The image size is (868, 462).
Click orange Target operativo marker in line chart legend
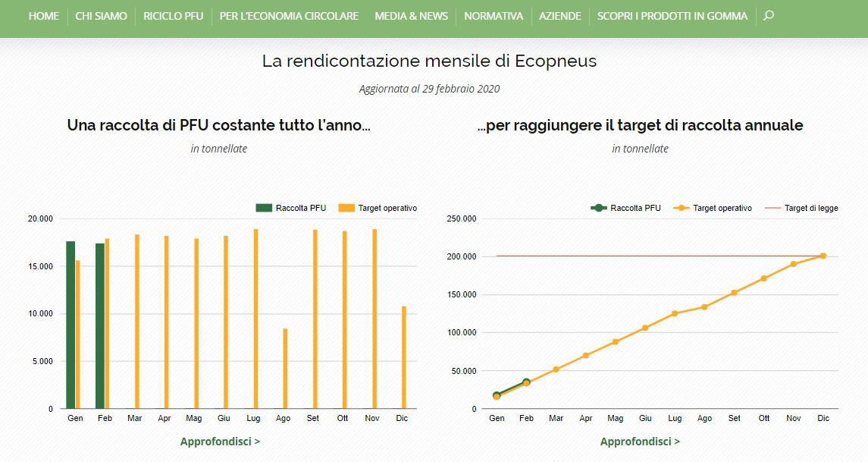click(x=682, y=208)
